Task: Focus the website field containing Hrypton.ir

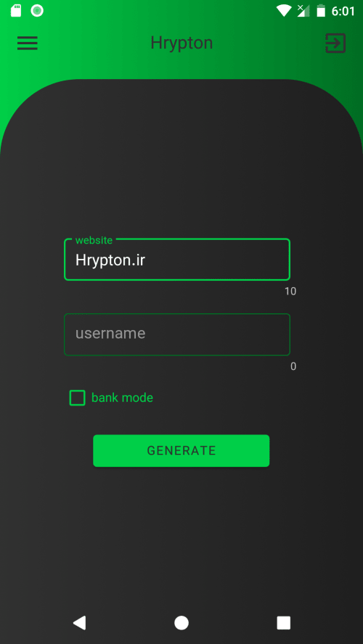Action: tap(177, 260)
